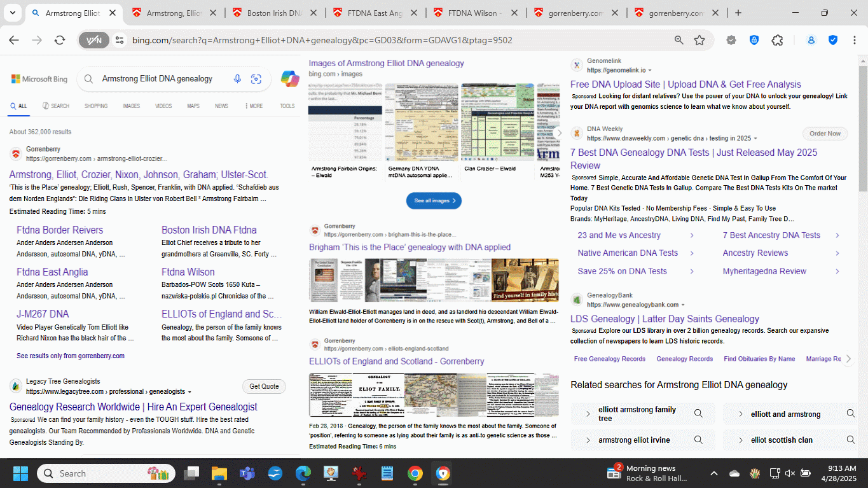Click the Order Now button
The image size is (868, 488).
825,134
